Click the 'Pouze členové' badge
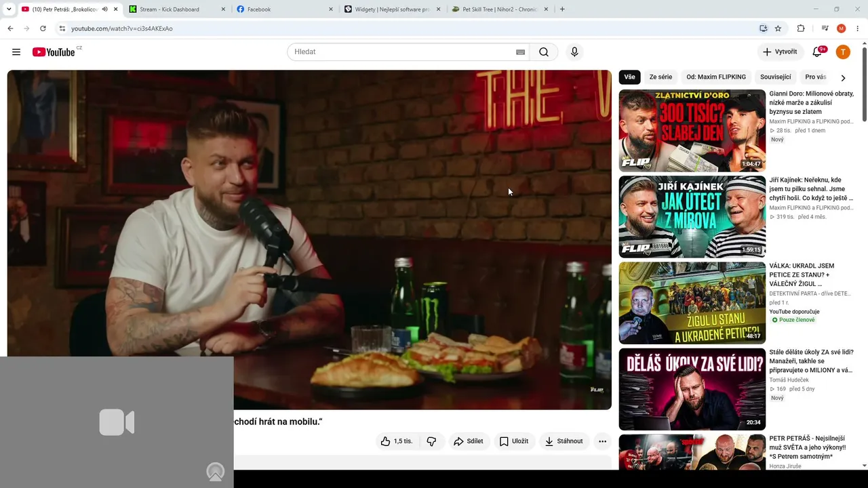 pos(793,320)
